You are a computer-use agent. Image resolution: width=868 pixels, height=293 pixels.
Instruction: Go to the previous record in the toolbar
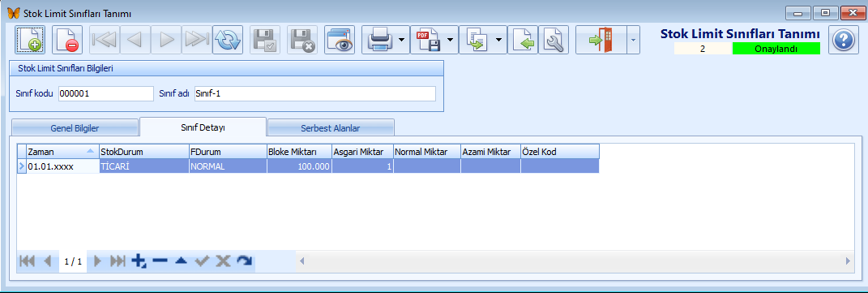point(135,40)
